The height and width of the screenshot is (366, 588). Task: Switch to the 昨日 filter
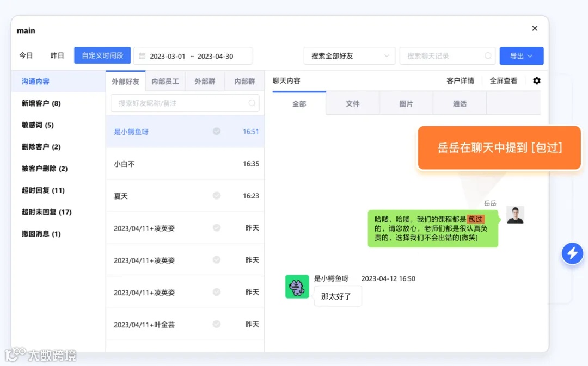click(57, 55)
